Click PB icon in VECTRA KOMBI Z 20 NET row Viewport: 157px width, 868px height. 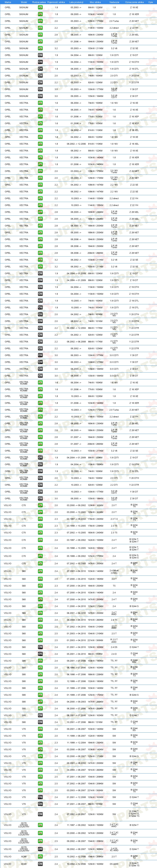(40, 410)
